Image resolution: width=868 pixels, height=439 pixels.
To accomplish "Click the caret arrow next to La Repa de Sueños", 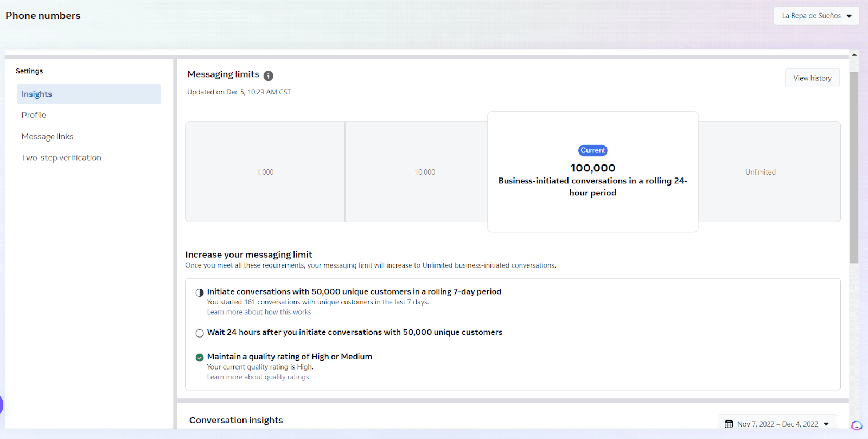I will coord(849,16).
